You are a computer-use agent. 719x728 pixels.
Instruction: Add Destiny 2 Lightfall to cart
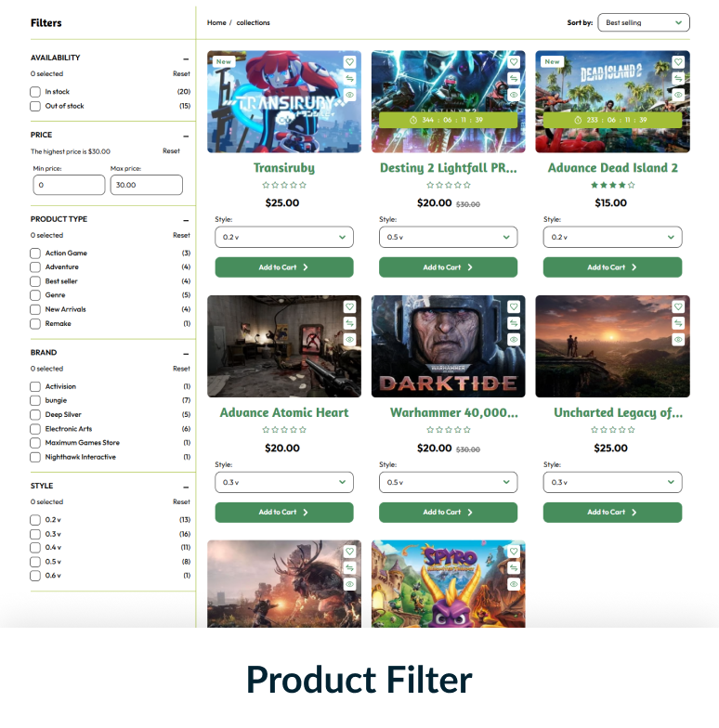point(448,267)
